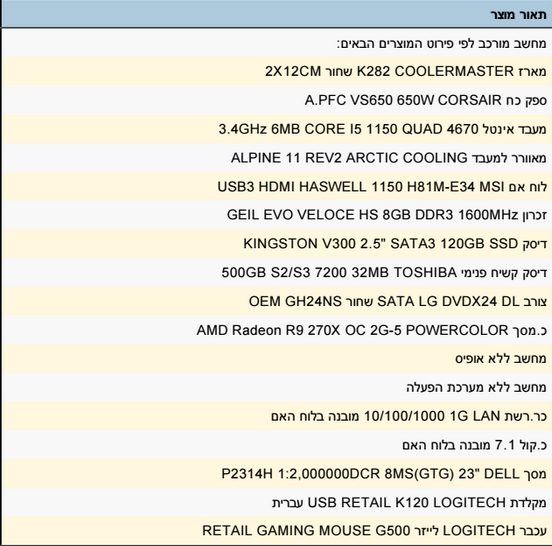Select the Radeon R9 270X POWERCOLOR row
This screenshot has height=546, width=552.
(277, 330)
